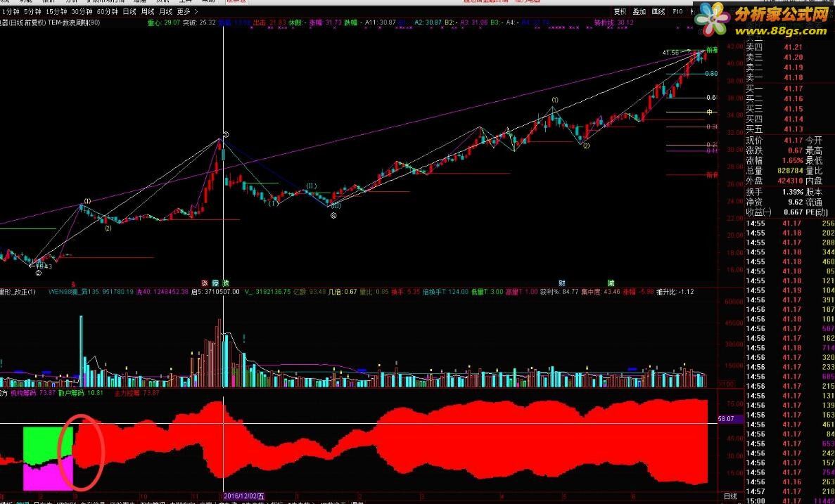Click the 净资 9.62 quote value
Screen dimensions: 835x504
[796, 202]
